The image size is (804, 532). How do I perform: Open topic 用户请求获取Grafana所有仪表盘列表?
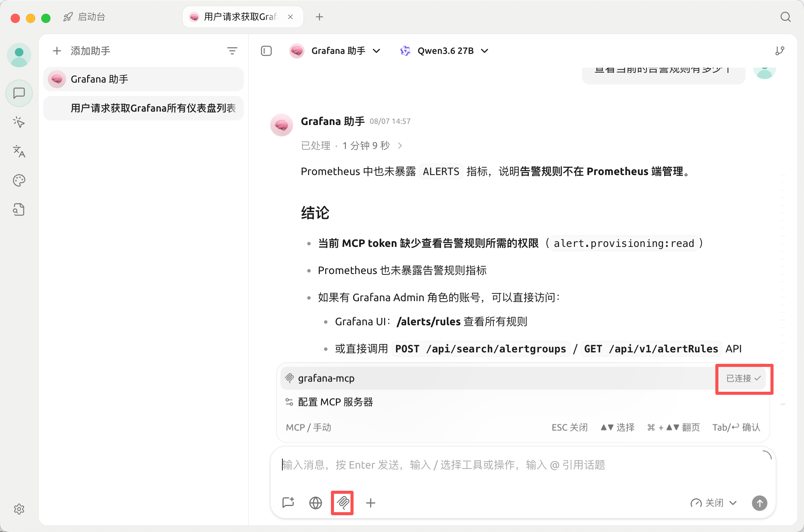pyautogui.click(x=143, y=108)
